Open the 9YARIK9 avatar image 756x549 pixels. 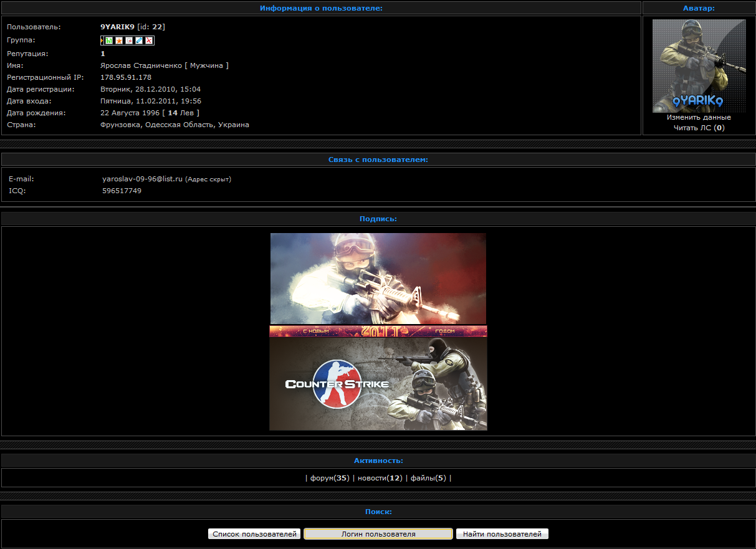pyautogui.click(x=699, y=65)
